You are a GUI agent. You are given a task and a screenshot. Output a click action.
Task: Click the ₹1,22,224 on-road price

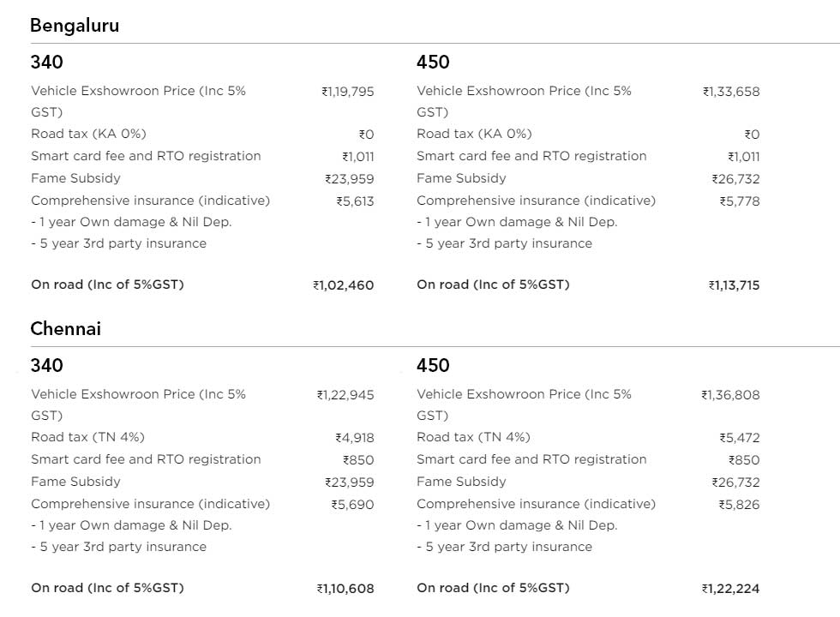click(x=730, y=589)
